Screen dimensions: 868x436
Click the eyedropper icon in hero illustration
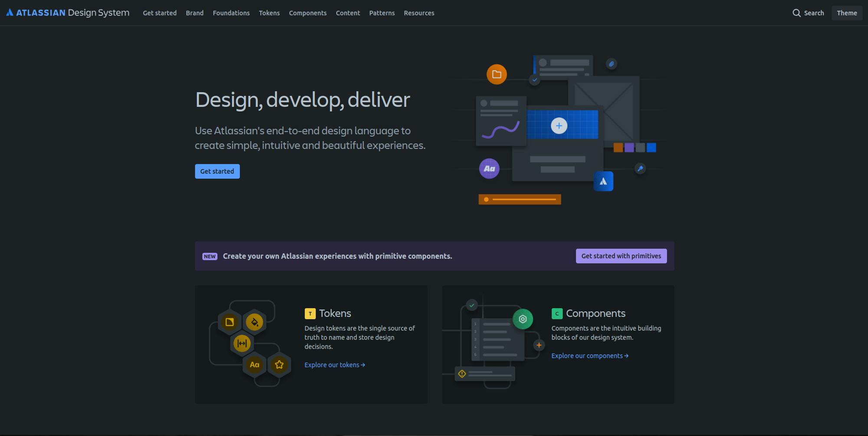[640, 168]
